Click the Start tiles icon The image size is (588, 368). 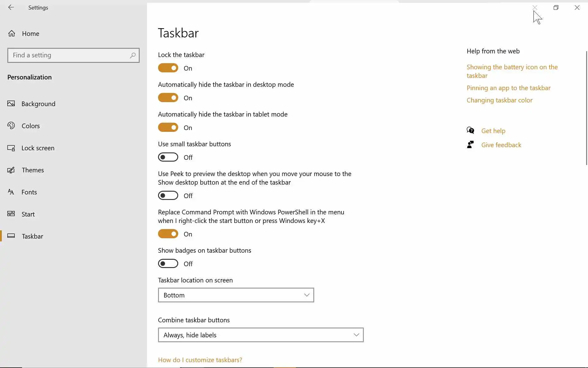click(11, 214)
